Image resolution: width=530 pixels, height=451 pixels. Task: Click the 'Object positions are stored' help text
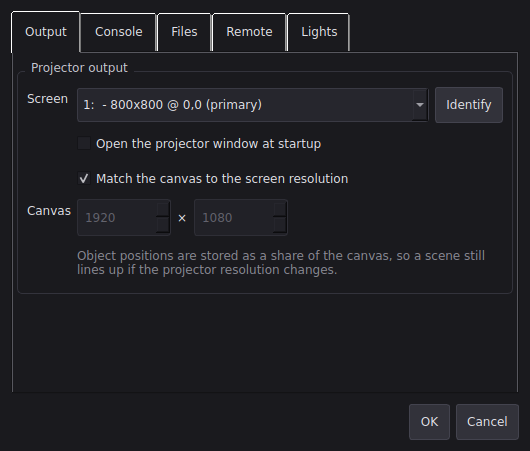(281, 263)
